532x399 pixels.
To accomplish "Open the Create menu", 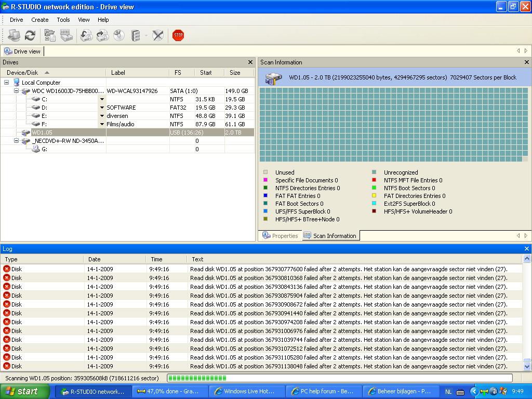I will 39,20.
